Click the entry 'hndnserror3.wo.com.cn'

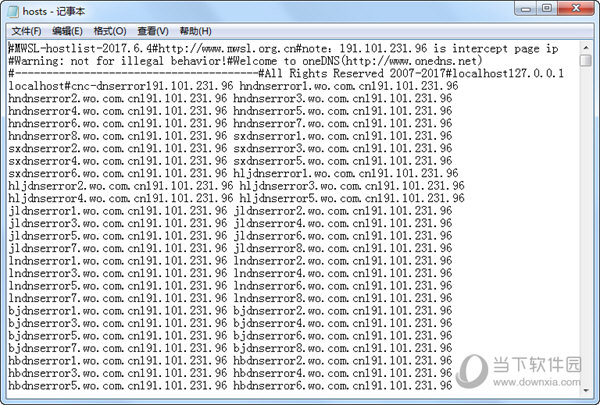(x=298, y=98)
